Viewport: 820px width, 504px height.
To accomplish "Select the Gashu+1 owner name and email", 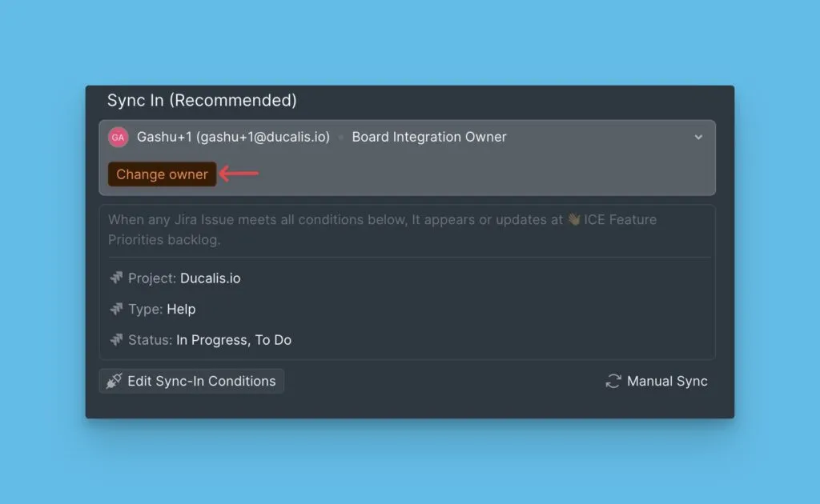I will point(233,137).
